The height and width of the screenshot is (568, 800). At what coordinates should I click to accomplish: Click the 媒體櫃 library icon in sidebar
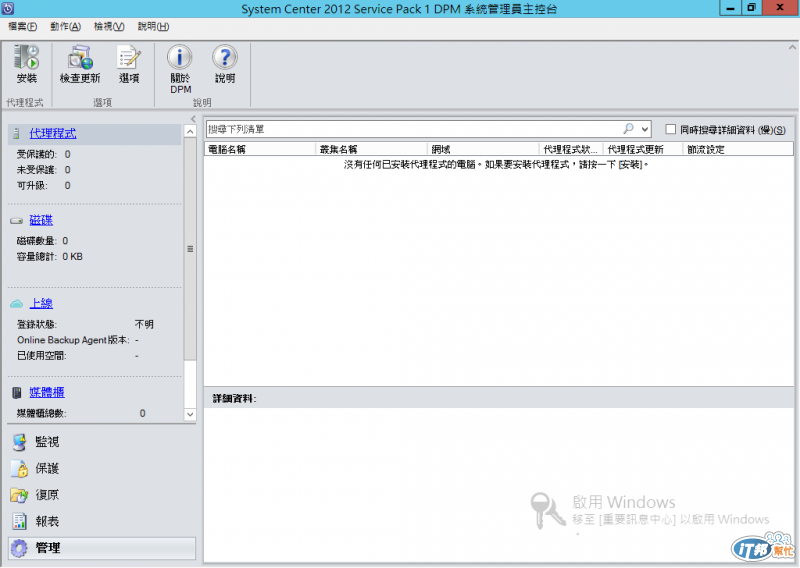[17, 392]
